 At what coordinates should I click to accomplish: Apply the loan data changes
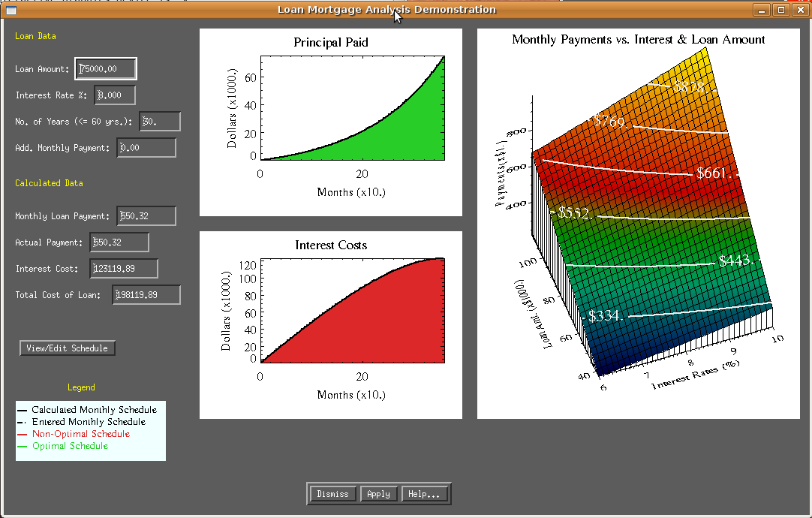[x=378, y=494]
